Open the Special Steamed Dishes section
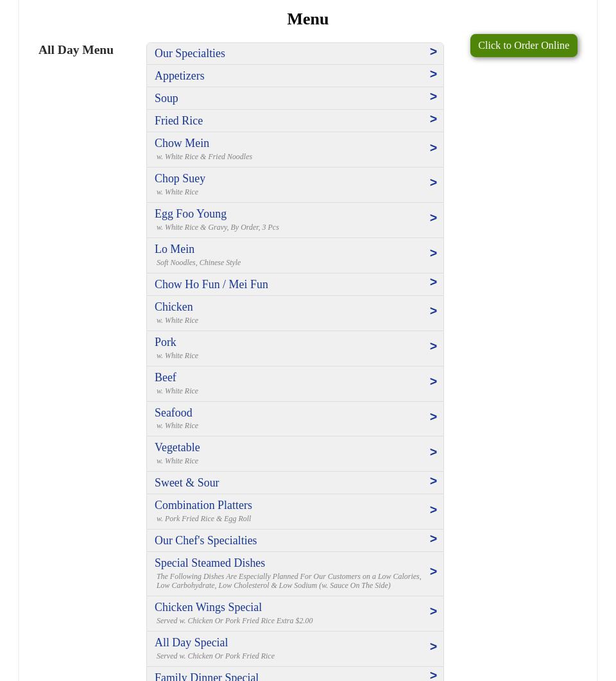The width and height of the screenshot is (616, 681). [x=433, y=571]
